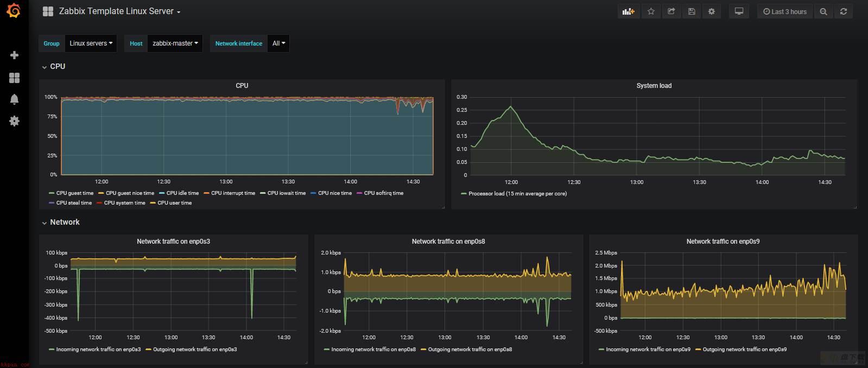Image resolution: width=868 pixels, height=368 pixels.
Task: Open Zabbix Template Linux Server dashboard picker
Action: [119, 11]
